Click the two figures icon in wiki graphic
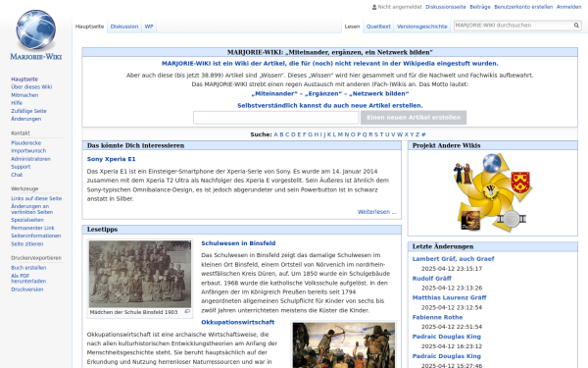 (x=464, y=173)
